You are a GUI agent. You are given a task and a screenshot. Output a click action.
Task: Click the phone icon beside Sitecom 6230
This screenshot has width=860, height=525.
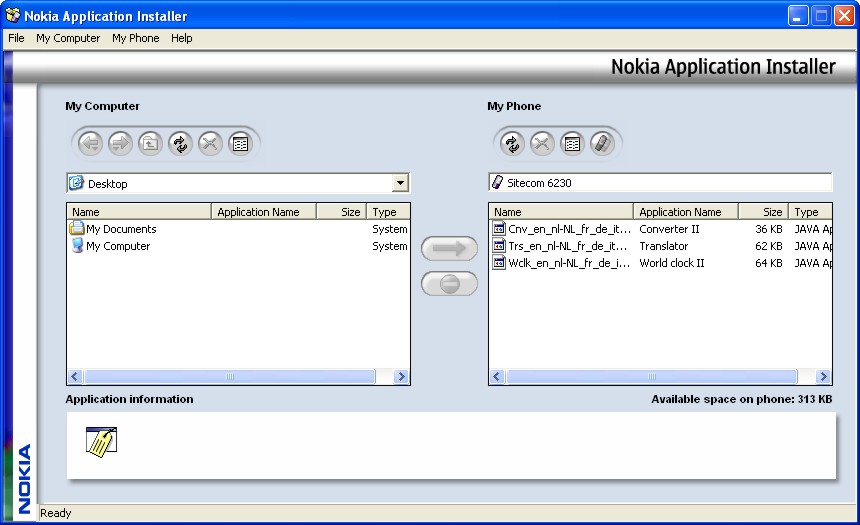click(497, 182)
